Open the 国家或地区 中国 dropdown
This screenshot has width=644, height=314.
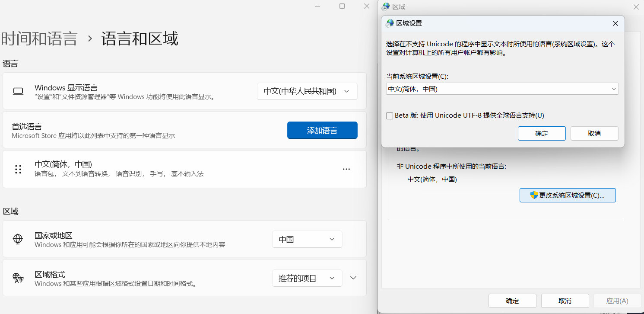307,239
